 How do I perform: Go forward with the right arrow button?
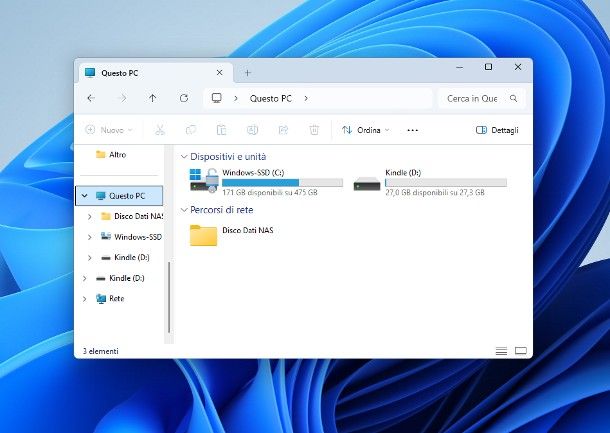(122, 98)
